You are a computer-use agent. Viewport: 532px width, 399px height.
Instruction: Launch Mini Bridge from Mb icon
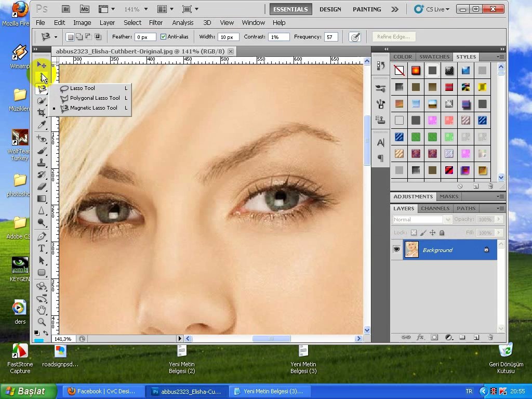pyautogui.click(x=85, y=9)
